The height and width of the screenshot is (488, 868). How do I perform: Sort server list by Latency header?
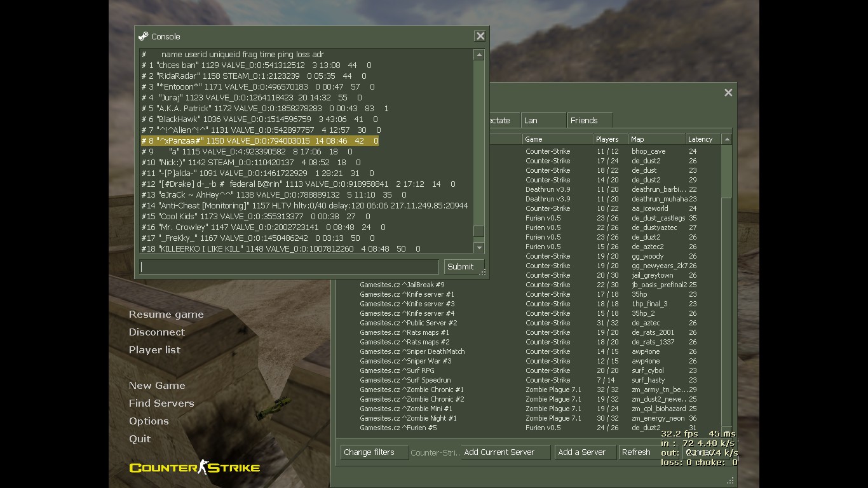(x=702, y=139)
